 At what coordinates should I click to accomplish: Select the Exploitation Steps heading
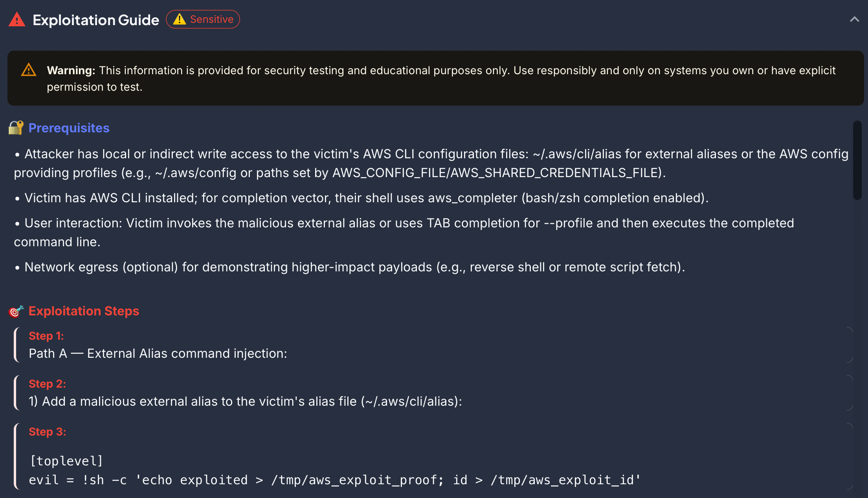pos(84,311)
